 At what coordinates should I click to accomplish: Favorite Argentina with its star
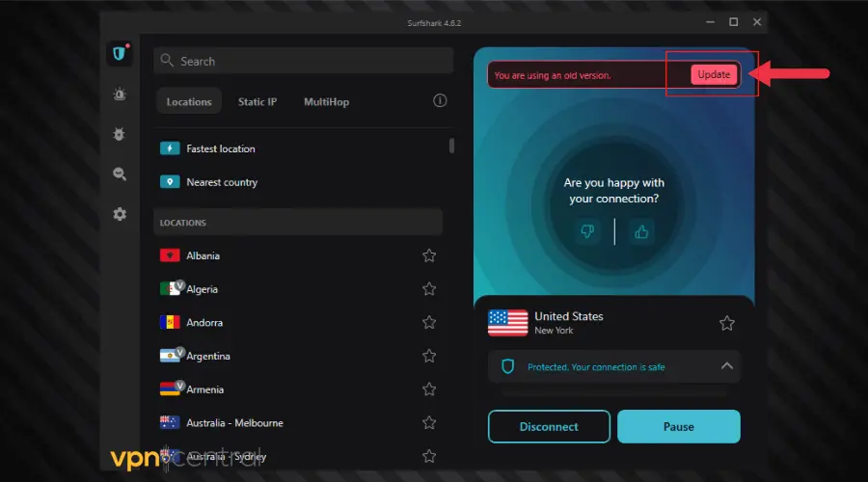(429, 356)
